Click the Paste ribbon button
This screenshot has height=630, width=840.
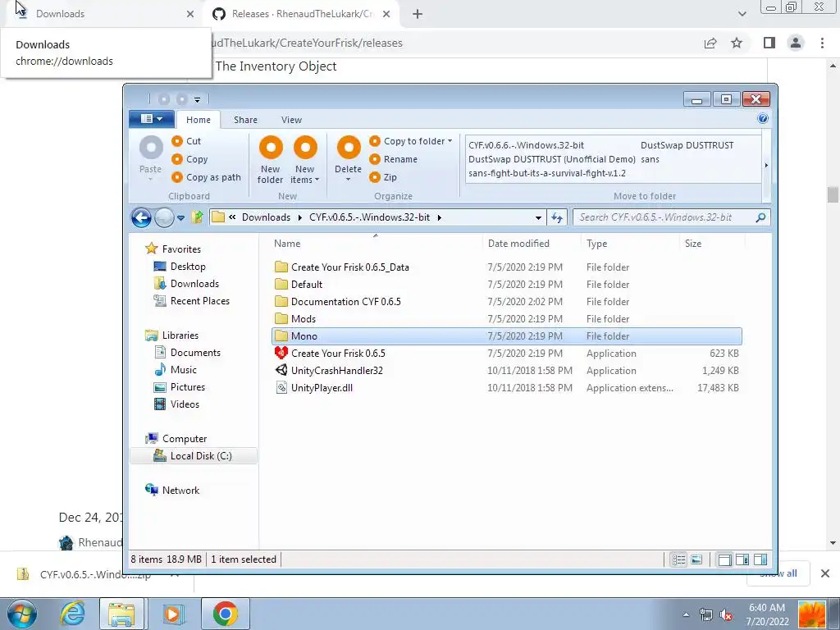click(x=151, y=157)
